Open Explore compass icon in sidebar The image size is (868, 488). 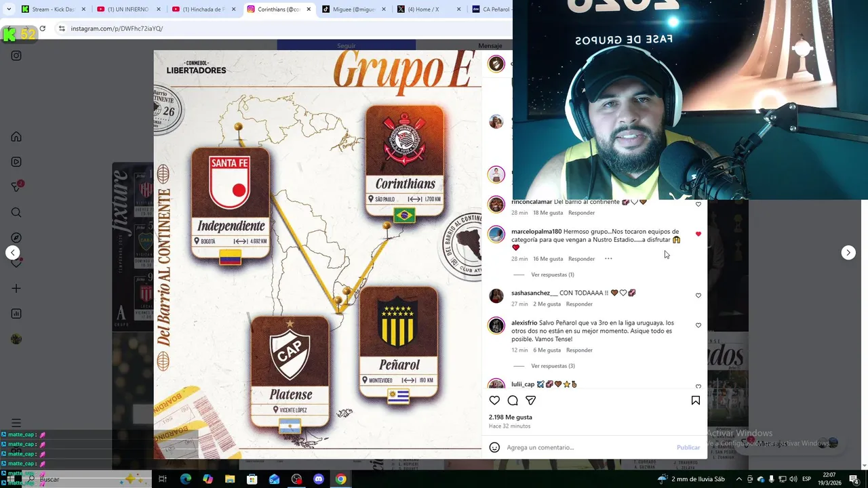16,238
